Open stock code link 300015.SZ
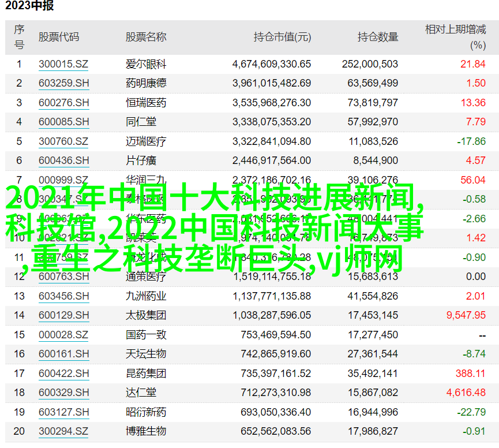This screenshot has width=499, height=448. coord(63,64)
